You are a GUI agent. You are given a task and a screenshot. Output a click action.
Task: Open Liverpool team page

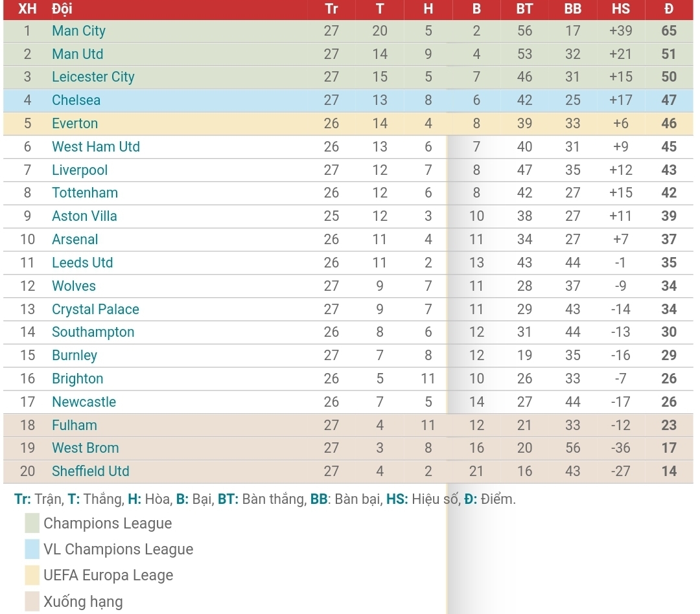[x=80, y=170]
